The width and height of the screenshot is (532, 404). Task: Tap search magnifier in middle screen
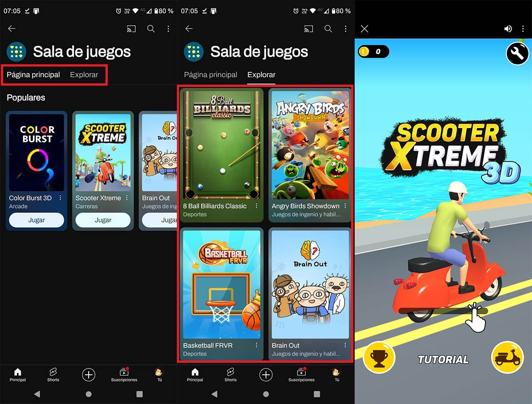(328, 29)
